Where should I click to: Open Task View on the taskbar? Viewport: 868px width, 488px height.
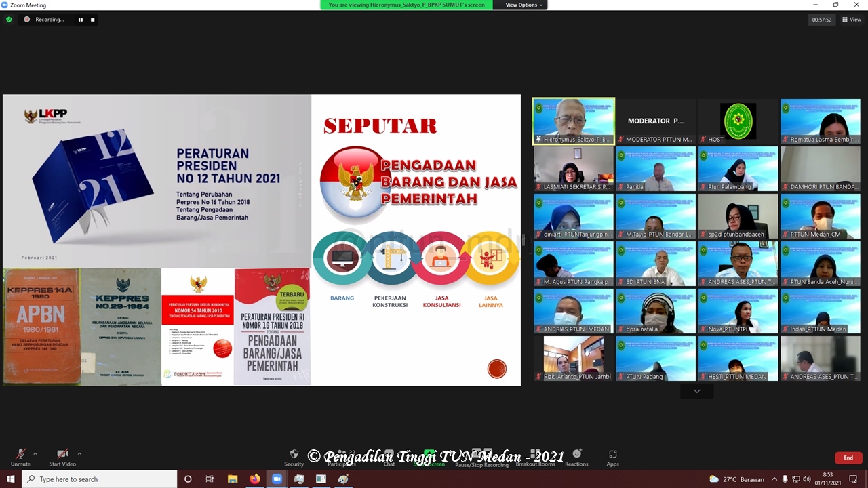coord(210,479)
